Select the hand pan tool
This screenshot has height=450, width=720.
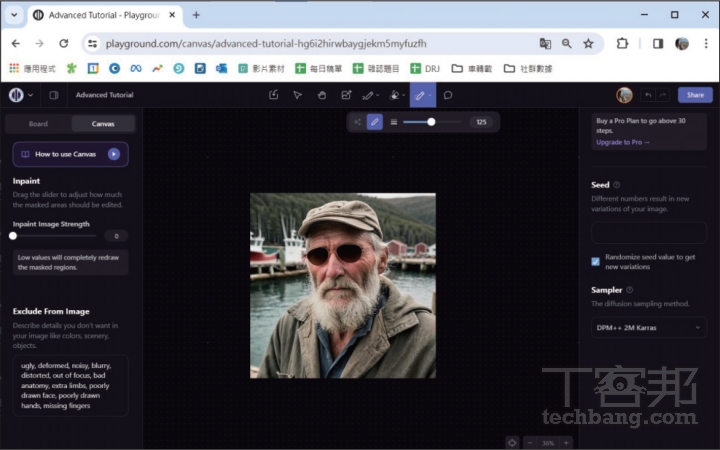pos(322,95)
